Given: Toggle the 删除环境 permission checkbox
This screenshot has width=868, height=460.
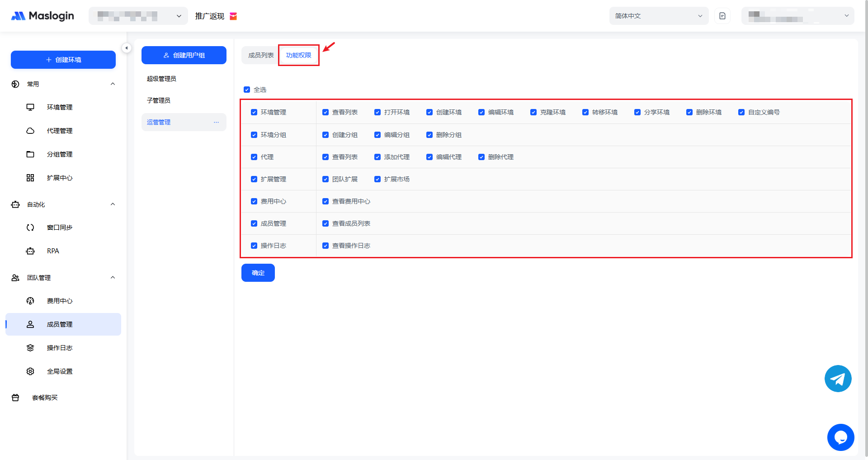Looking at the screenshot, I should [689, 112].
